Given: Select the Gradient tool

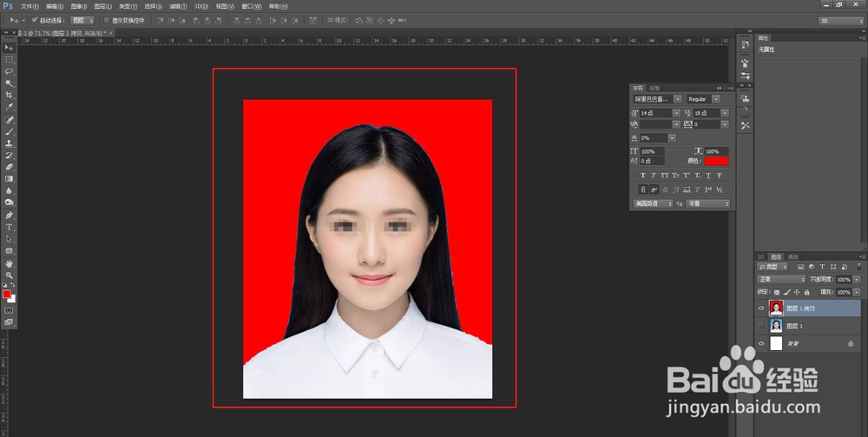Looking at the screenshot, I should (x=9, y=179).
